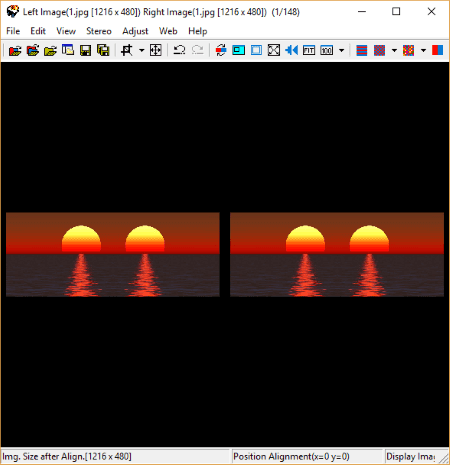Open stereo image with red-blue folder icon
The width and height of the screenshot is (450, 465).
click(15, 50)
